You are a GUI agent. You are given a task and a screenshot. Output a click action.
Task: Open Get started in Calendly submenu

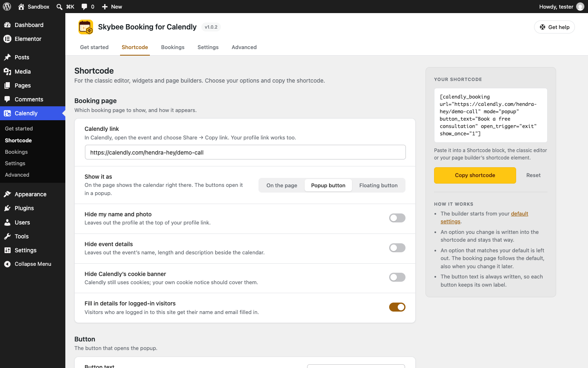[33, 128]
